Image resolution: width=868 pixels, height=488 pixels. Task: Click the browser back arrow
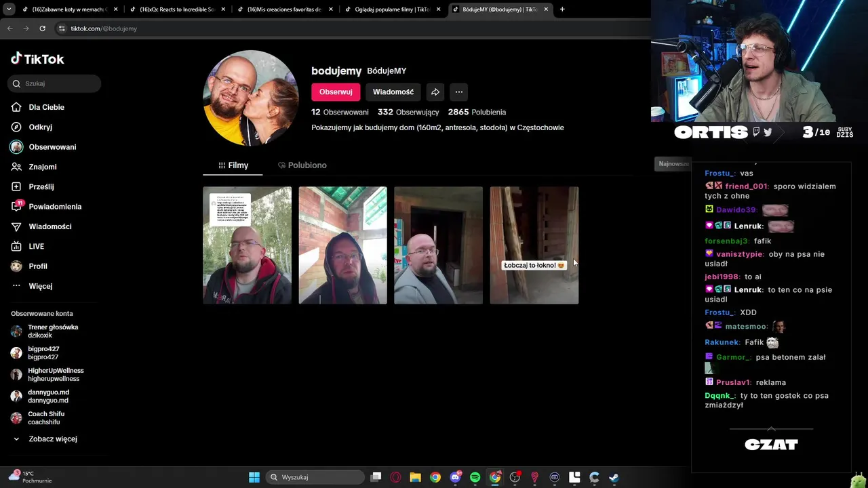(9, 28)
